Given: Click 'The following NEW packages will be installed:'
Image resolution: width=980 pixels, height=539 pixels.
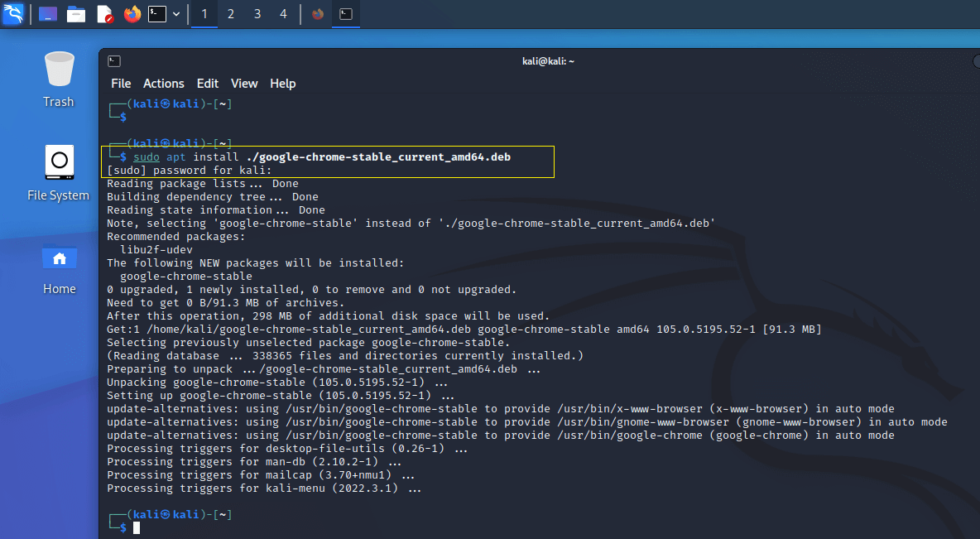Looking at the screenshot, I should [x=256, y=262].
